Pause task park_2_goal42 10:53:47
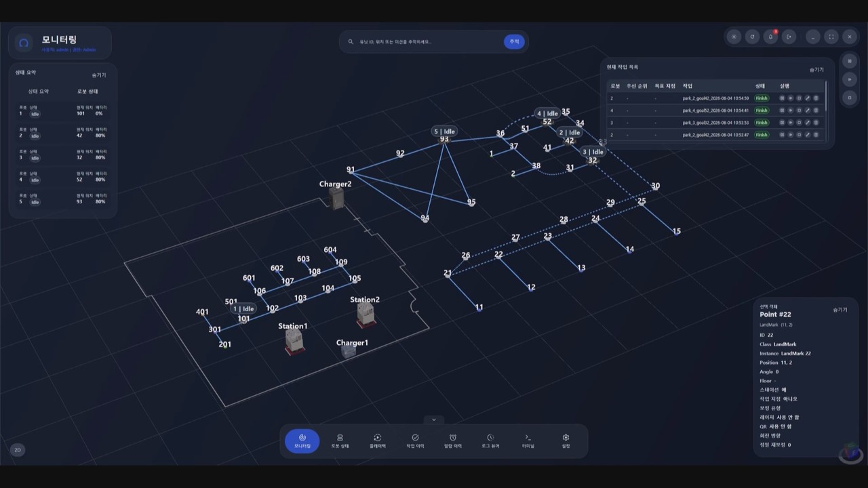 click(782, 135)
